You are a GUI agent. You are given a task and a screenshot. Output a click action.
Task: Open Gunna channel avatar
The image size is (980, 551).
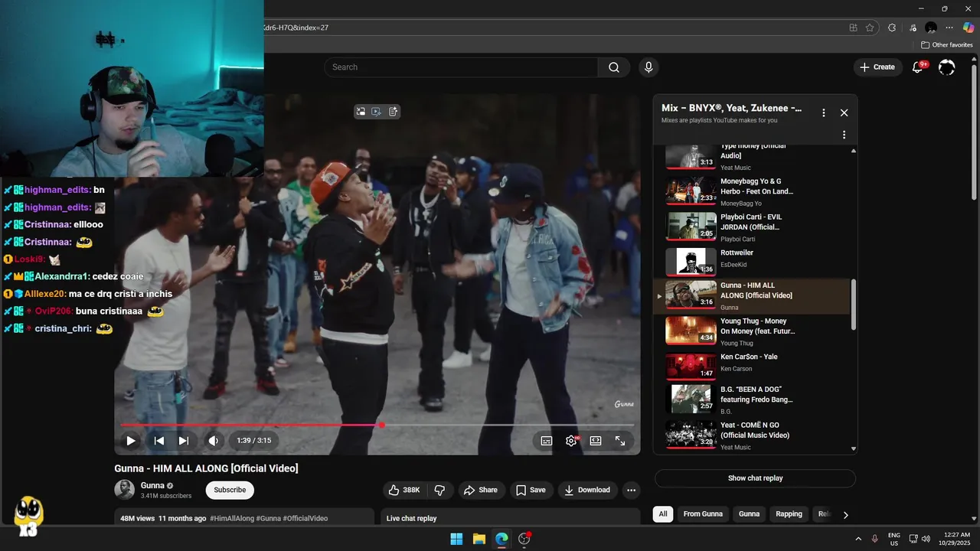click(124, 490)
